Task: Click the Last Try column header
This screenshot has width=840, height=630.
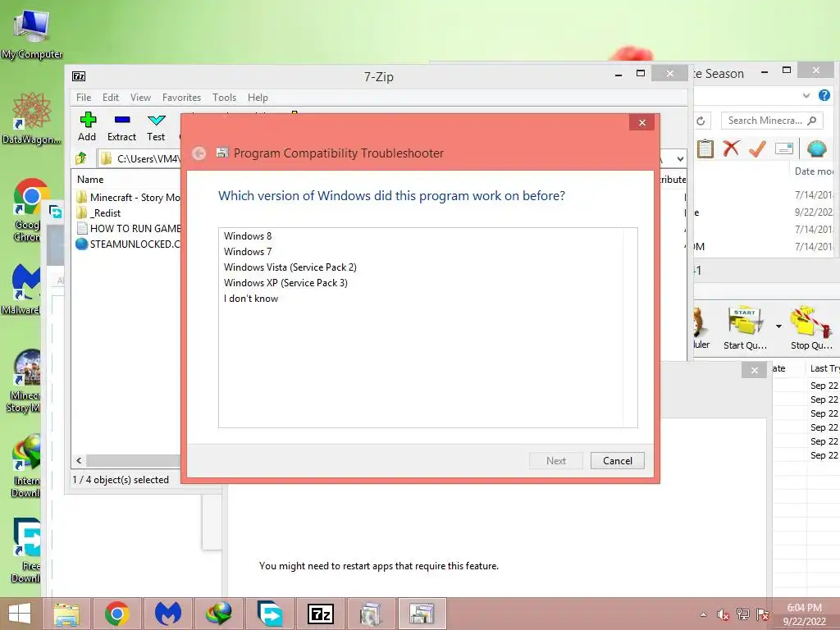Action: [x=824, y=368]
